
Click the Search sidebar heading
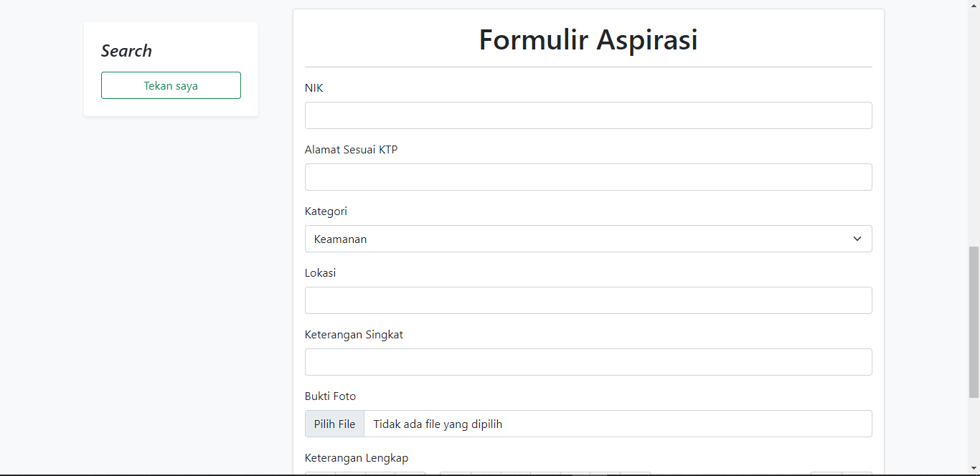pyautogui.click(x=126, y=51)
